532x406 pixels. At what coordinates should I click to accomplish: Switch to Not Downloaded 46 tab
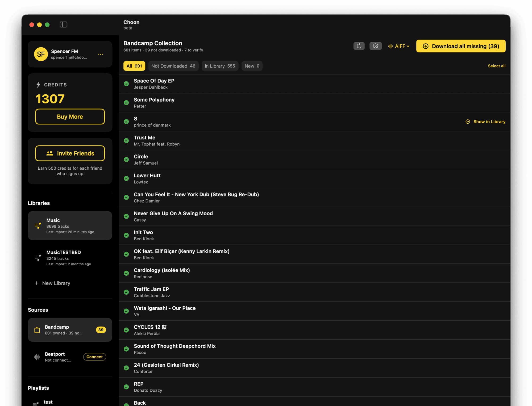[173, 66]
